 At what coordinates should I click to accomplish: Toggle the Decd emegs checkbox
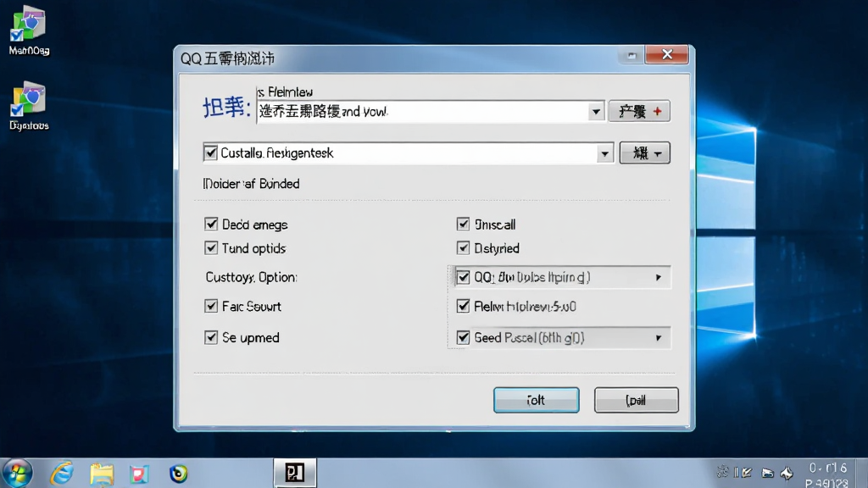[x=211, y=224]
